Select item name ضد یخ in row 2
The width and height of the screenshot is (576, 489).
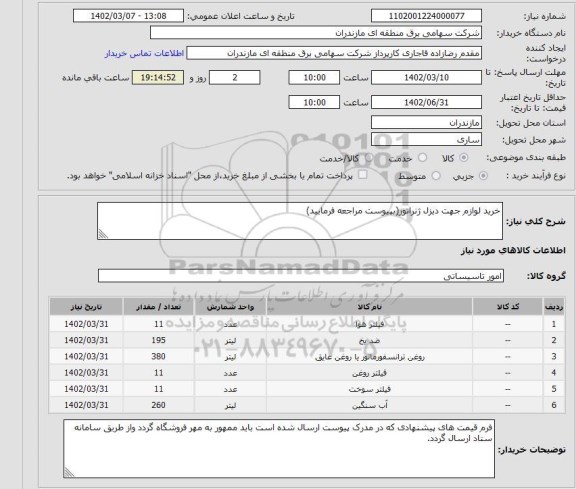(369, 341)
